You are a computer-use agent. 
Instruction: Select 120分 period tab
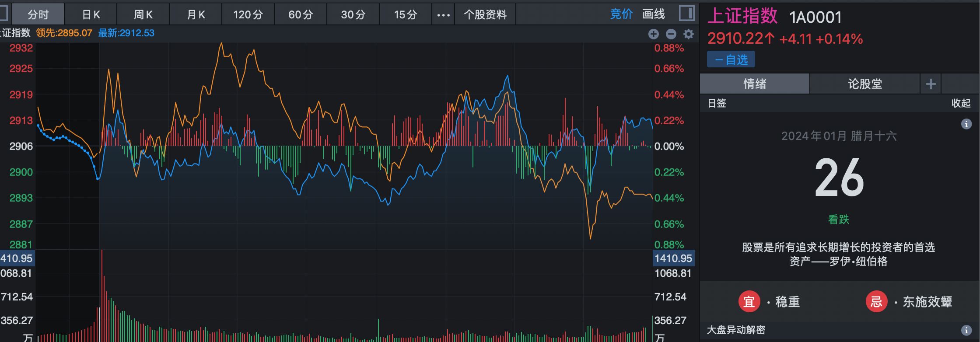(x=248, y=14)
